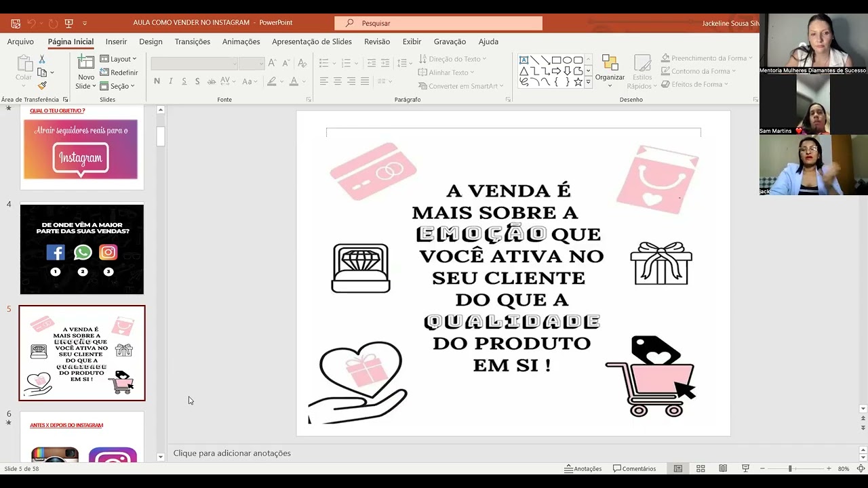The height and width of the screenshot is (488, 868).
Task: Switch to Inserir tab
Action: coord(116,41)
